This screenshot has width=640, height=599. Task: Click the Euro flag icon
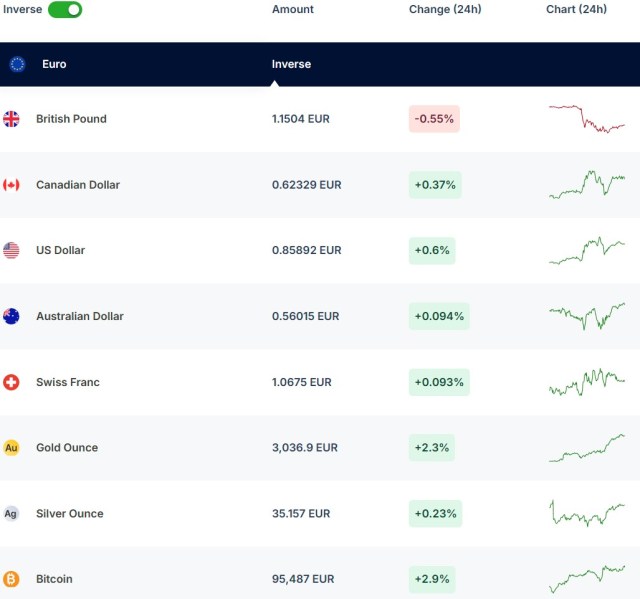coord(17,64)
